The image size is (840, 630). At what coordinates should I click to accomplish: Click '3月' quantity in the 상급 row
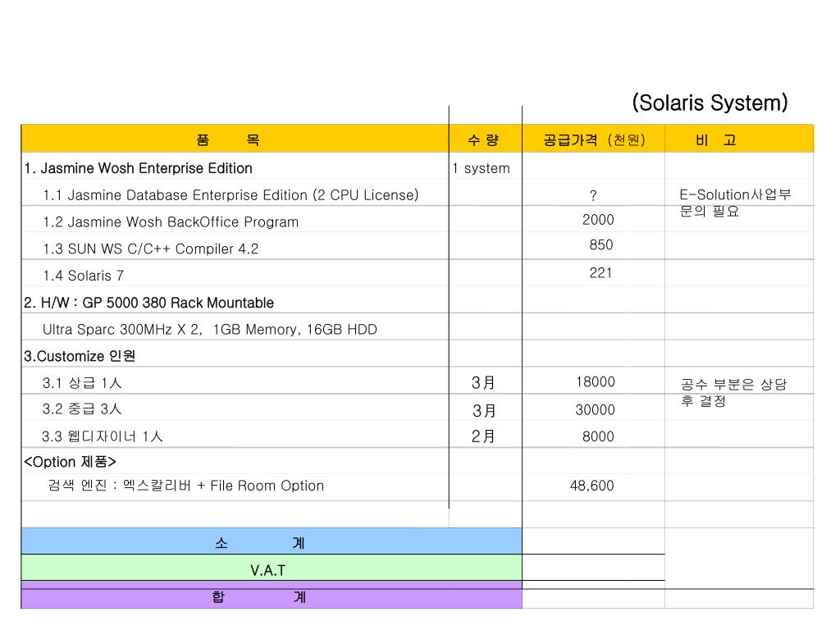(483, 382)
